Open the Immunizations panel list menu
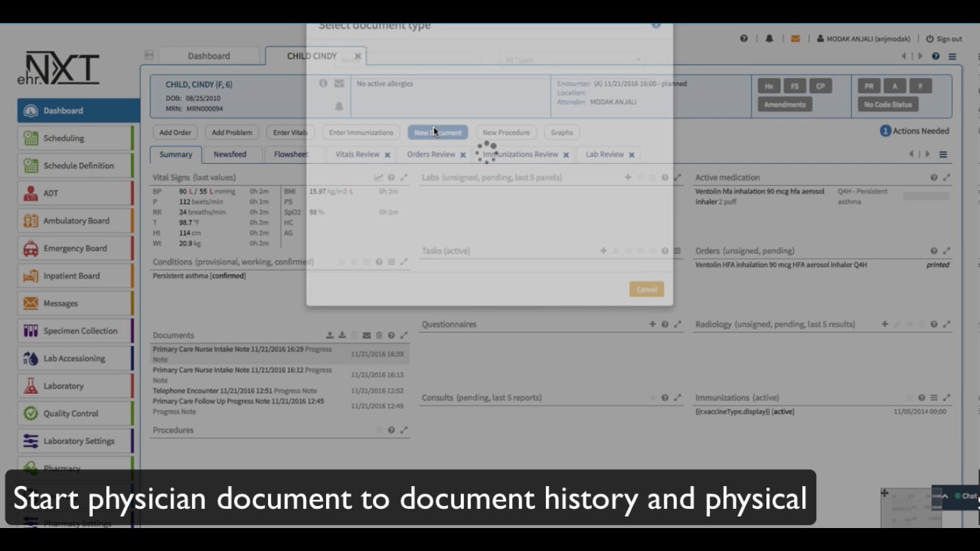The width and height of the screenshot is (980, 551). (x=933, y=398)
